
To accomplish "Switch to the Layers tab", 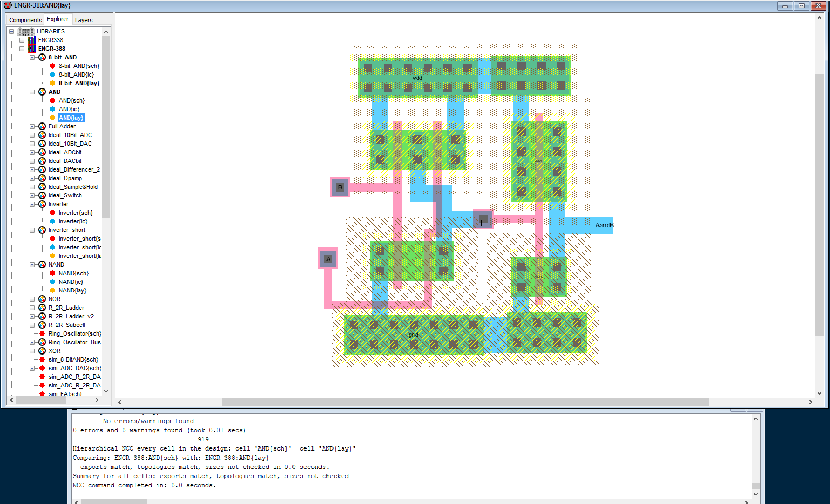I will tap(84, 20).
